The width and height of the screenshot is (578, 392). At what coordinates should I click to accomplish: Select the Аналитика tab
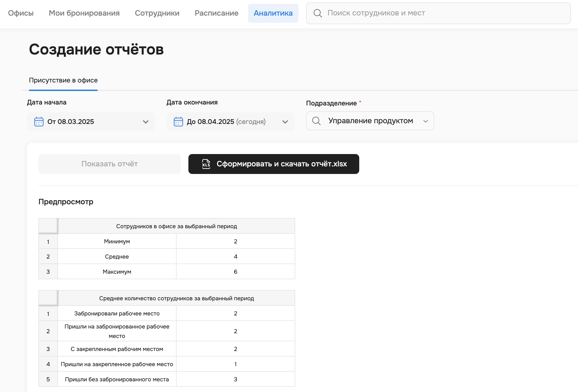[x=273, y=13]
